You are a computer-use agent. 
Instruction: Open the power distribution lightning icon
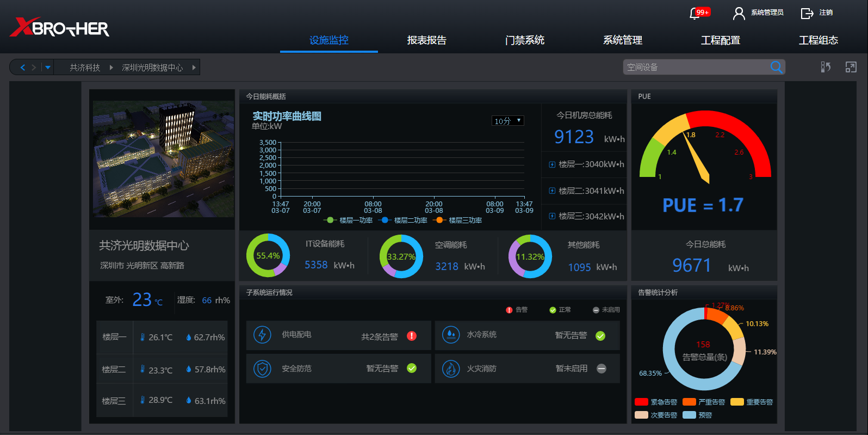[x=262, y=335]
